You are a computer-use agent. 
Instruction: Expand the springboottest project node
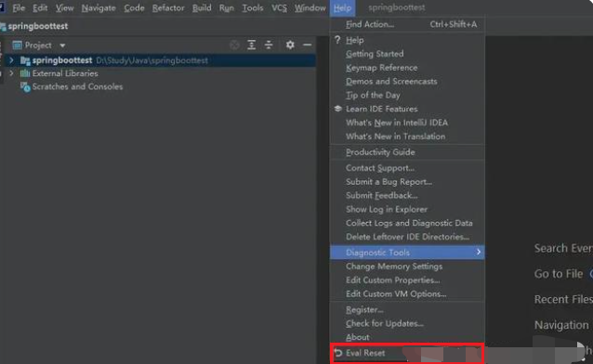pyautogui.click(x=11, y=60)
